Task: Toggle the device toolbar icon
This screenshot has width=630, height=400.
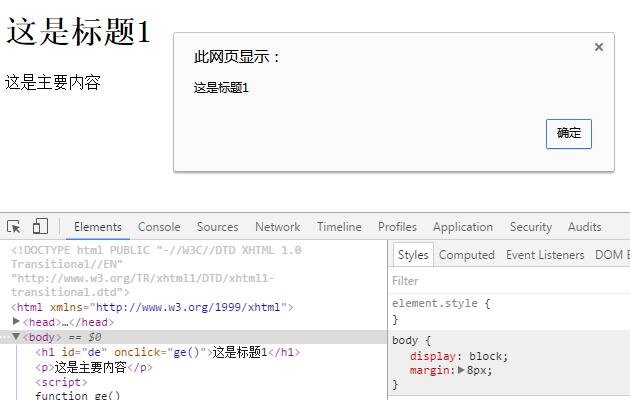Action: 40,227
